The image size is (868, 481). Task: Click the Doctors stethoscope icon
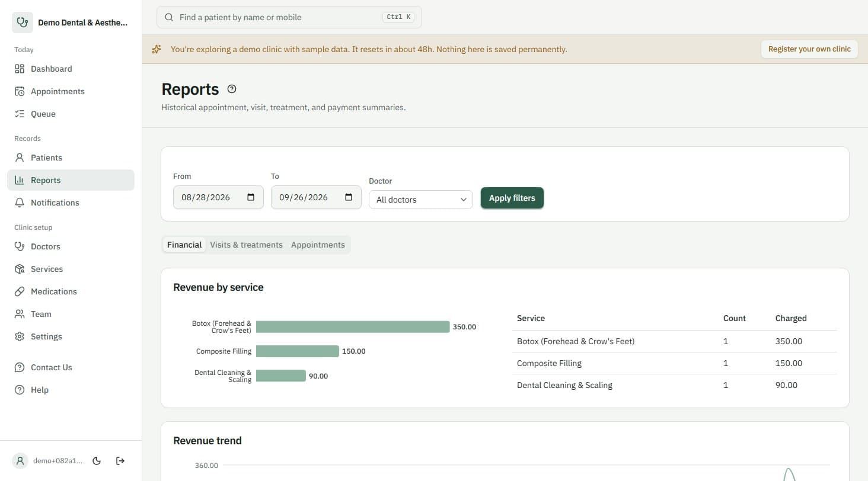20,246
